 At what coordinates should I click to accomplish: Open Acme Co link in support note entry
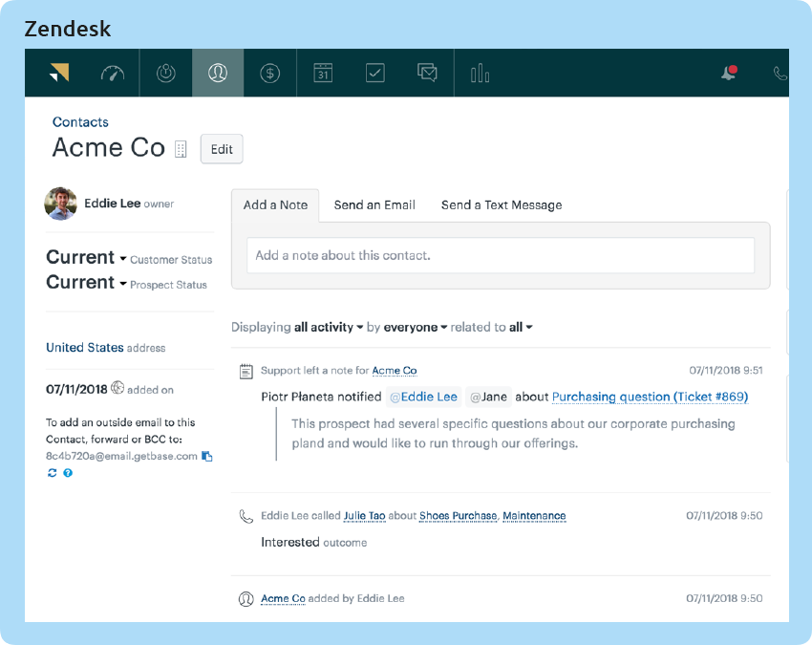click(x=395, y=371)
